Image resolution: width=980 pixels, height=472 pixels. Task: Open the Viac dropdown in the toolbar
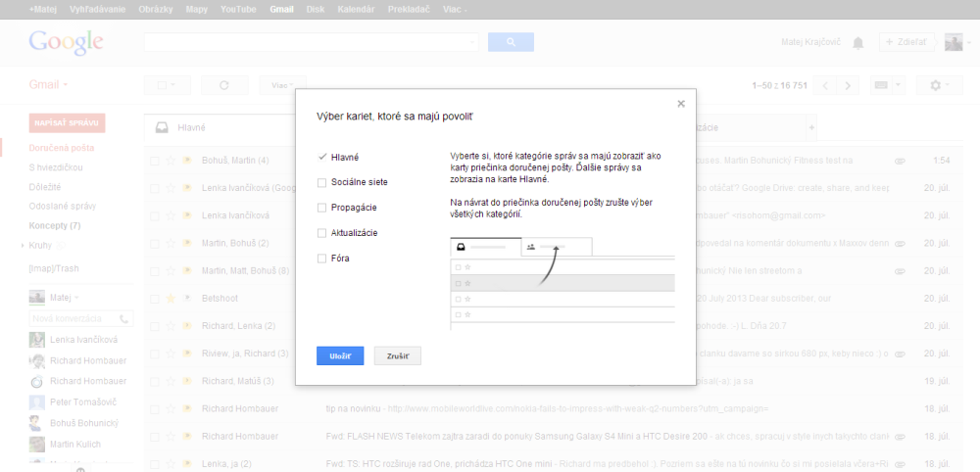click(x=283, y=85)
